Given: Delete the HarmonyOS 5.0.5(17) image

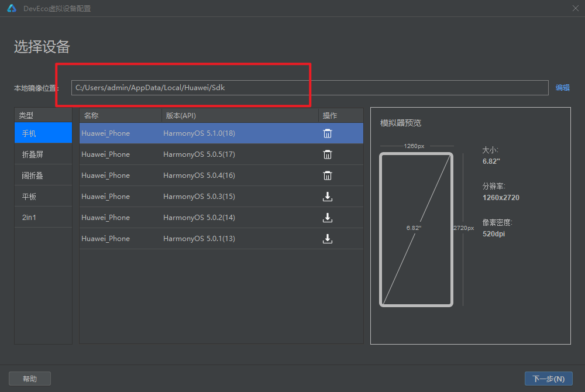Looking at the screenshot, I should click(x=327, y=154).
